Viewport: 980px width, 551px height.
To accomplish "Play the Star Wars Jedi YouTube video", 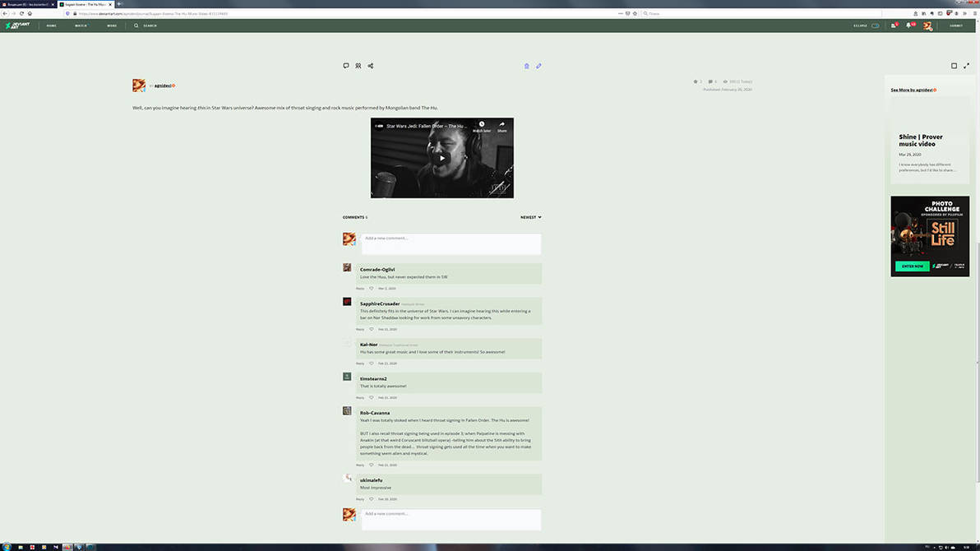I will point(441,158).
